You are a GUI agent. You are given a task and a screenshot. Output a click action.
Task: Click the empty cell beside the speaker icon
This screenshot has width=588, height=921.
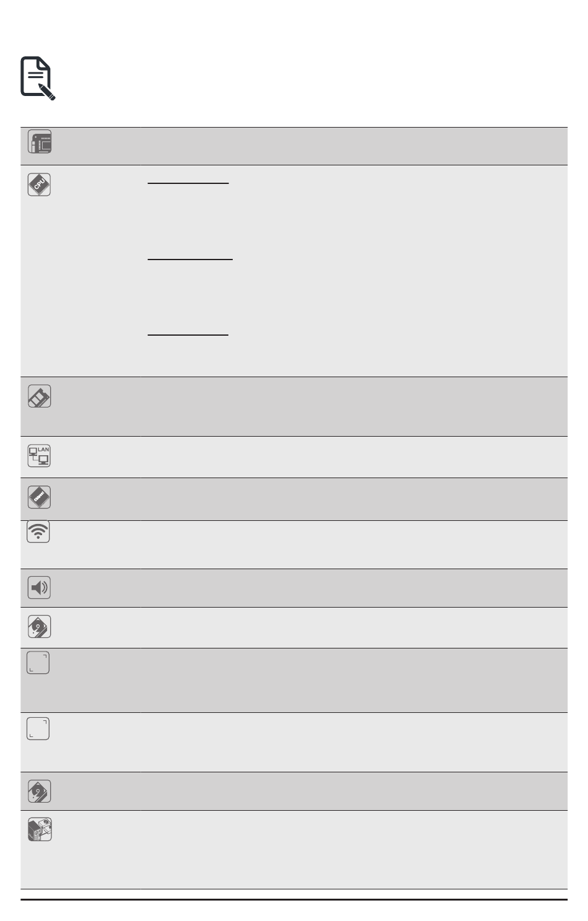click(353, 588)
